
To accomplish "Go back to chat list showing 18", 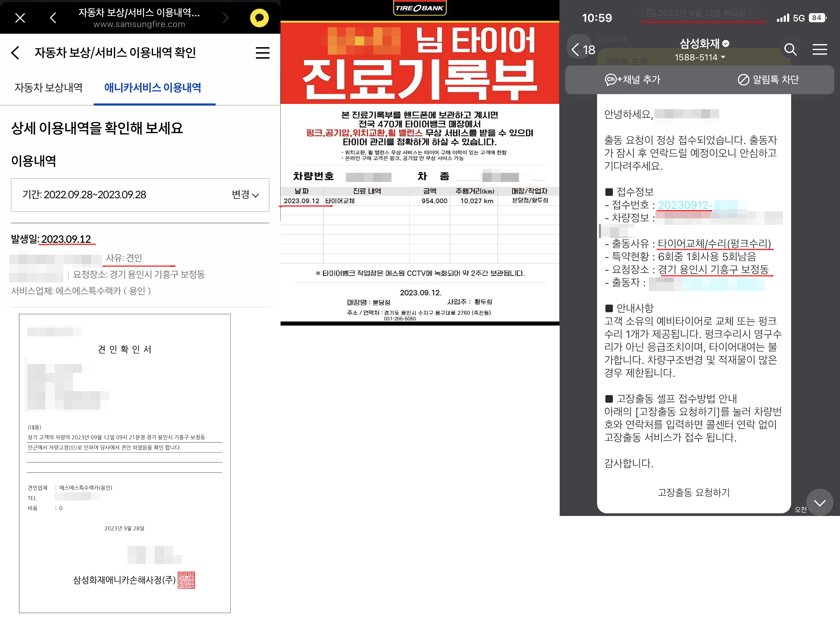I will pyautogui.click(x=582, y=49).
